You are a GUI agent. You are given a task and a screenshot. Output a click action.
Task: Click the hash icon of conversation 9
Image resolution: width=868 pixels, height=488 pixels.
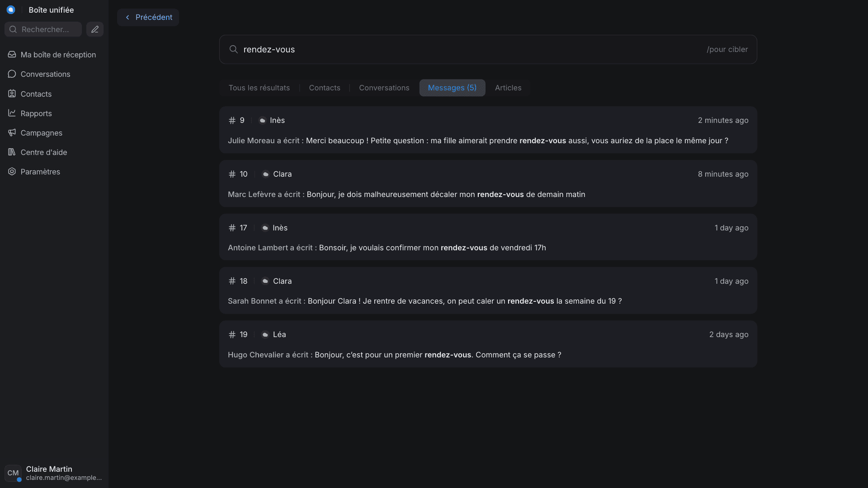click(x=232, y=120)
